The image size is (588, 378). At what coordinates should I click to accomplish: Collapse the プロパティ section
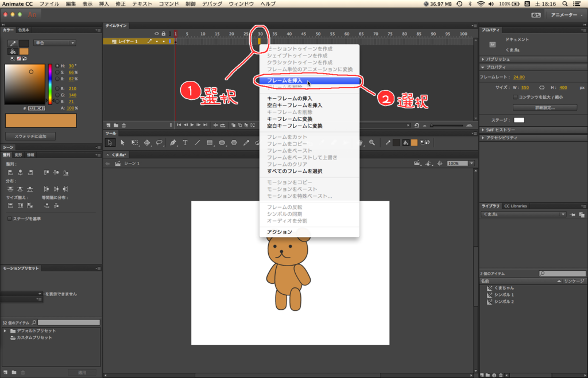coord(483,68)
